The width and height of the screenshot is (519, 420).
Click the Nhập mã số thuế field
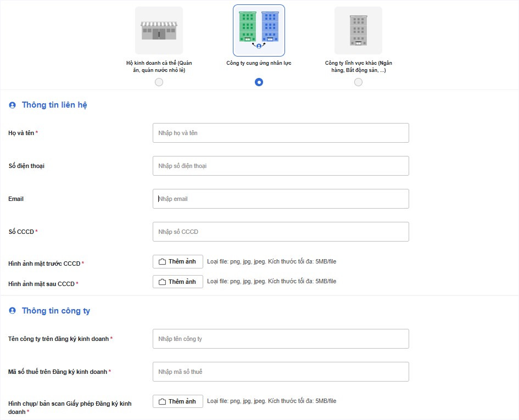pyautogui.click(x=281, y=372)
